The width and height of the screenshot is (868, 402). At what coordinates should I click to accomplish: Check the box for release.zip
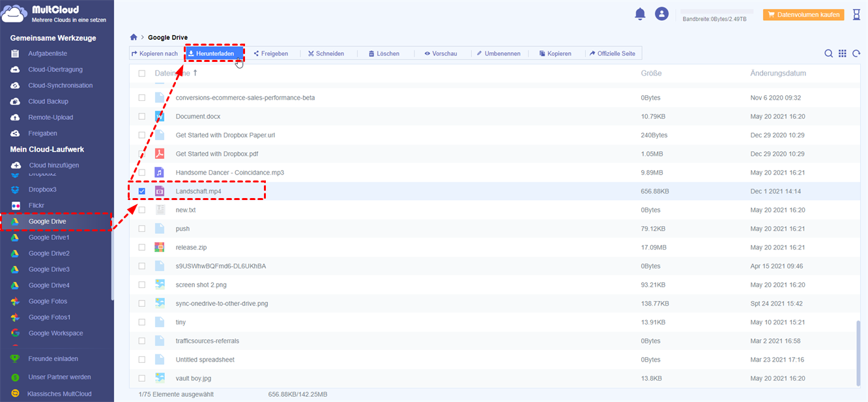pos(142,248)
